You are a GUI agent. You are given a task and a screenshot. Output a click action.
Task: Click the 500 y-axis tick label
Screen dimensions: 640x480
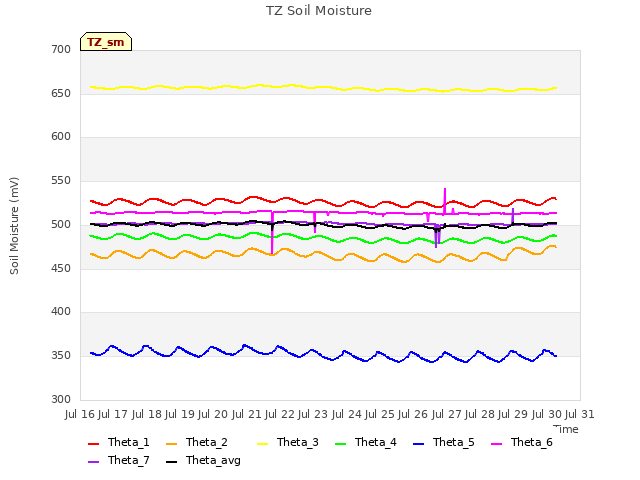[x=61, y=224]
